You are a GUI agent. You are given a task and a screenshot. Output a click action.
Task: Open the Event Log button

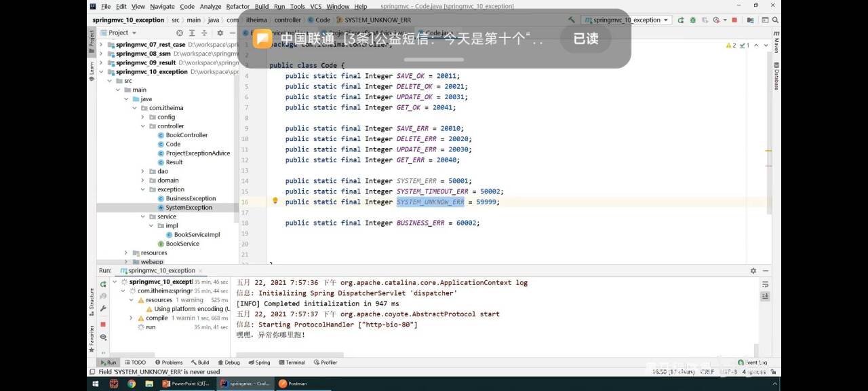752,362
